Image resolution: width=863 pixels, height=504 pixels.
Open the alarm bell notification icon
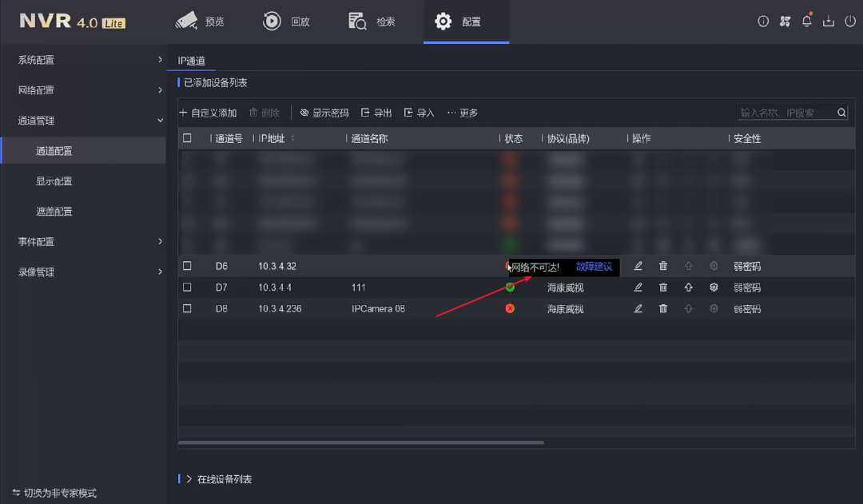[807, 22]
